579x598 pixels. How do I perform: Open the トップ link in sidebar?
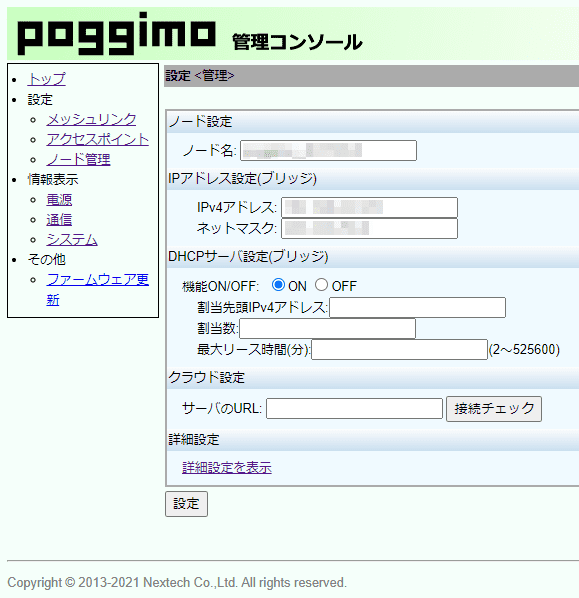[47, 79]
